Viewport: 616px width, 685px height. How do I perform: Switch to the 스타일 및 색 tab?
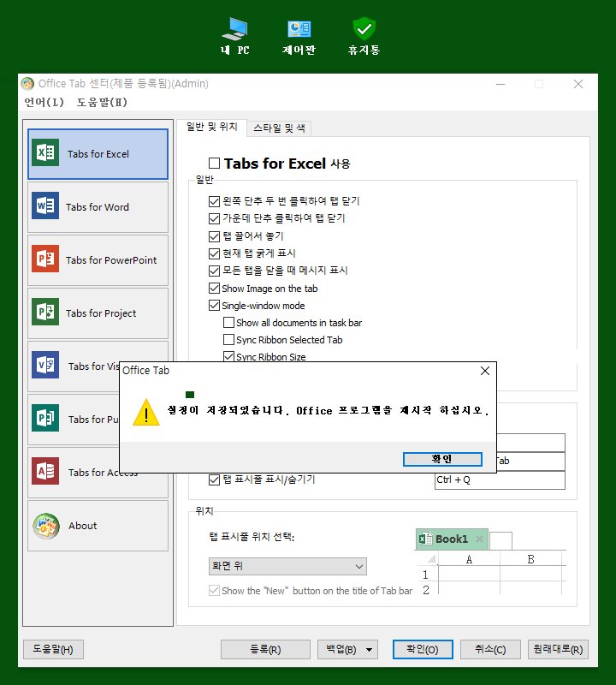pyautogui.click(x=279, y=128)
